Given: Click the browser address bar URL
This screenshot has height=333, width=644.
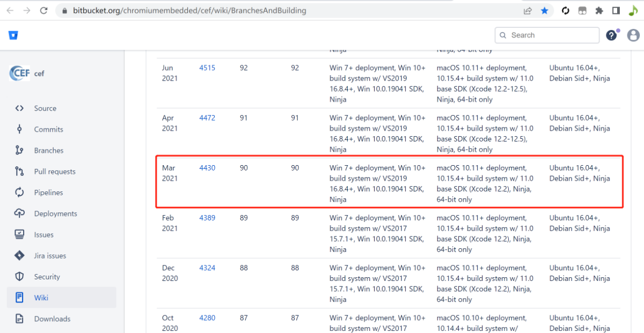Looking at the screenshot, I should pyautogui.click(x=189, y=11).
